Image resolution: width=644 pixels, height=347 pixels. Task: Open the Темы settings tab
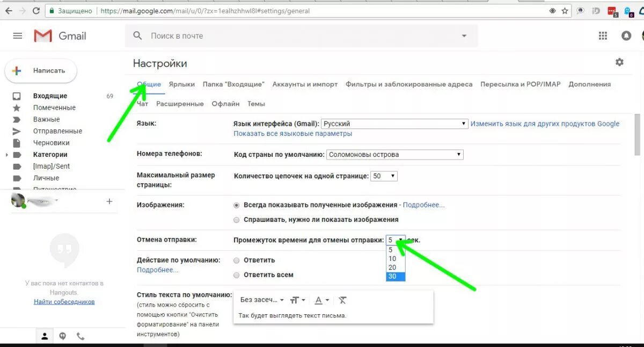(x=256, y=104)
